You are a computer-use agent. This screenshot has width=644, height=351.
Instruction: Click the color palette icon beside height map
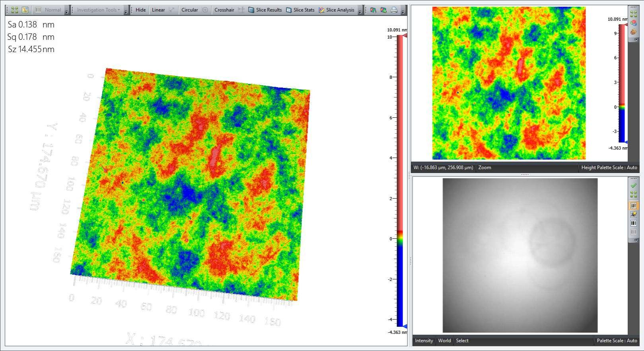(633, 32)
